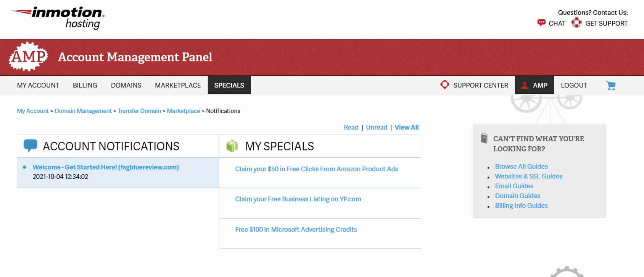Switch to the Specials tab
The image size is (644, 277).
229,85
